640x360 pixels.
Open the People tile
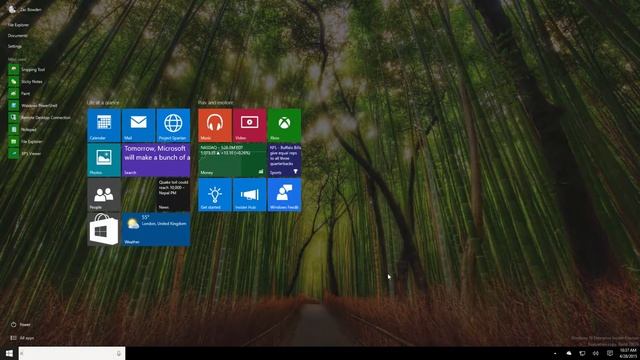[104, 195]
